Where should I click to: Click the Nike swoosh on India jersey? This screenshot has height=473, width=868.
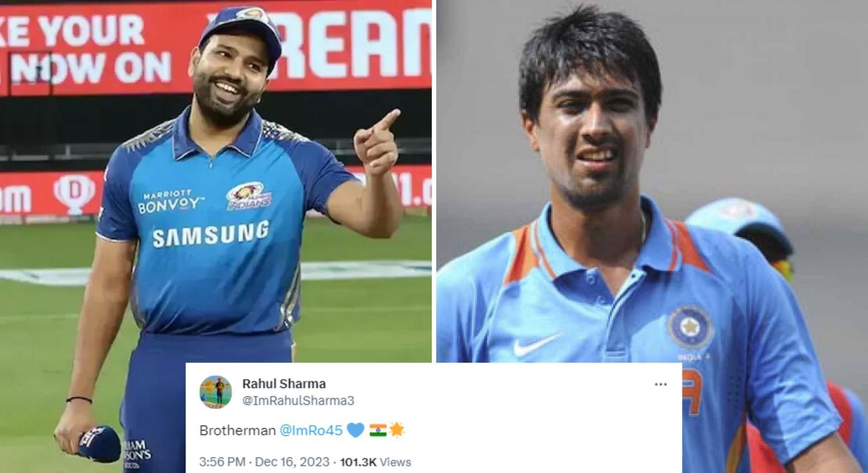536,346
